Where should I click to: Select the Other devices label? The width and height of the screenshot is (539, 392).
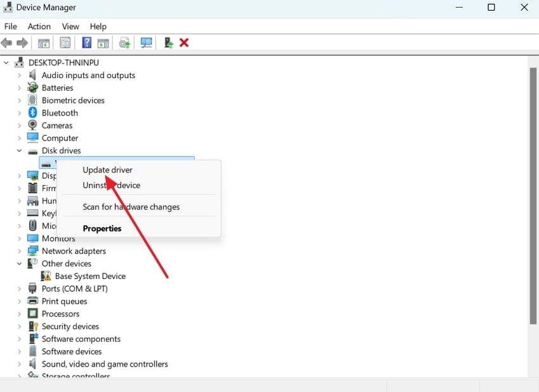pos(67,263)
